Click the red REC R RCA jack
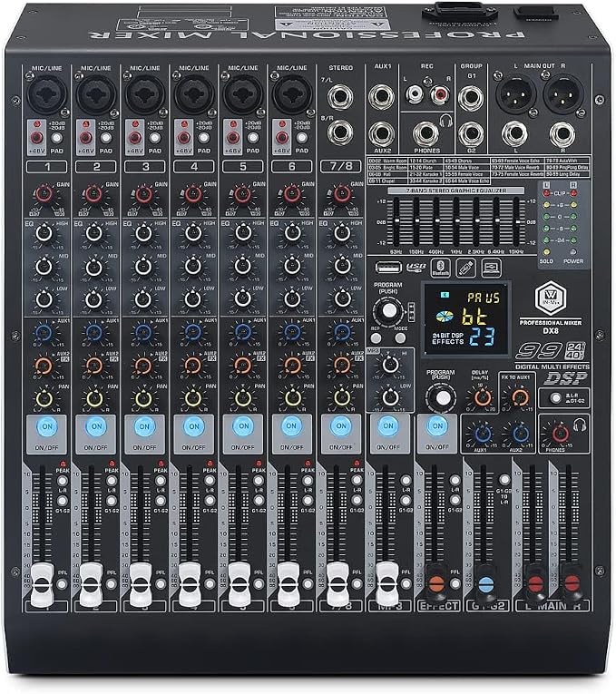Viewport: 616px width, 694px height. tap(440, 93)
